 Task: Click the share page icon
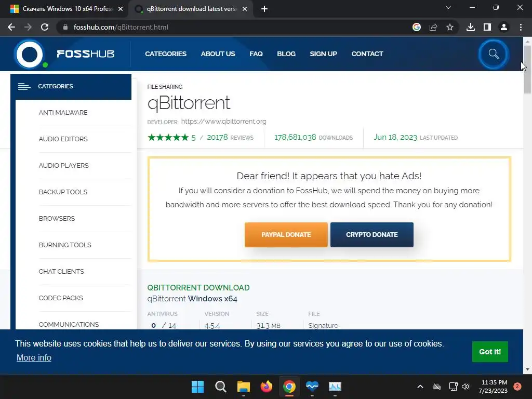click(x=433, y=27)
